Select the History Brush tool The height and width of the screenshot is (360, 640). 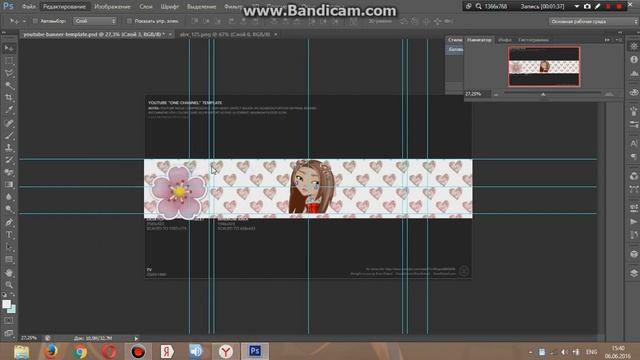pos(9,160)
